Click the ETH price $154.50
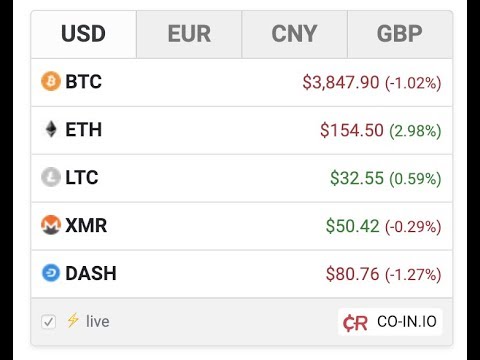The image size is (480, 360). tap(352, 130)
